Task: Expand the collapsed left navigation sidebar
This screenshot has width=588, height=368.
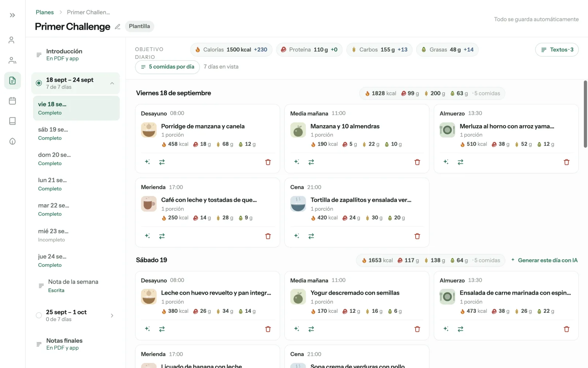Action: tap(12, 15)
